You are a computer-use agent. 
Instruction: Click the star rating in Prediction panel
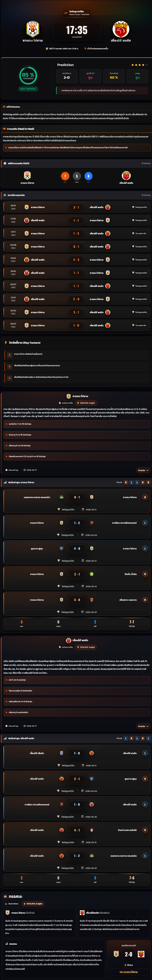[x=139, y=65]
